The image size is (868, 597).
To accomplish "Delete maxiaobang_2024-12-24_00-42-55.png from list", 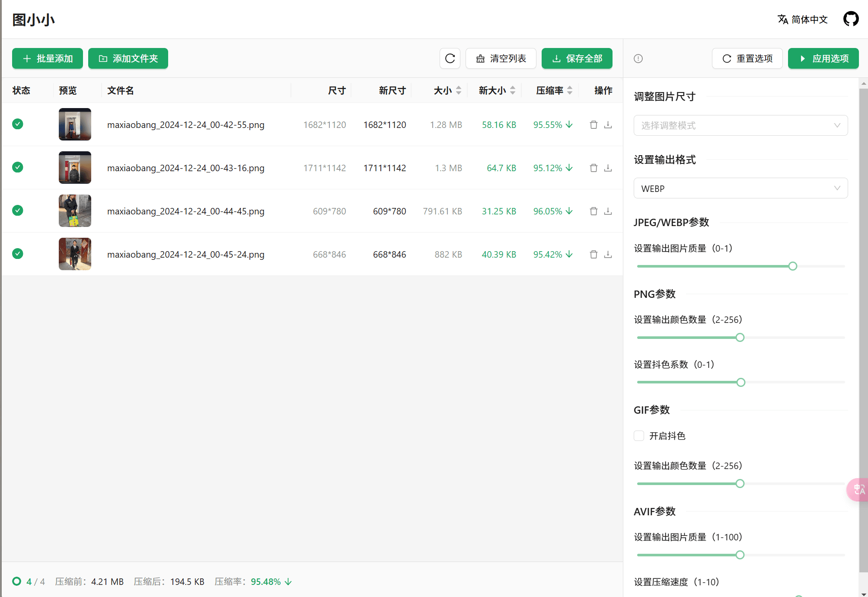I will 594,125.
